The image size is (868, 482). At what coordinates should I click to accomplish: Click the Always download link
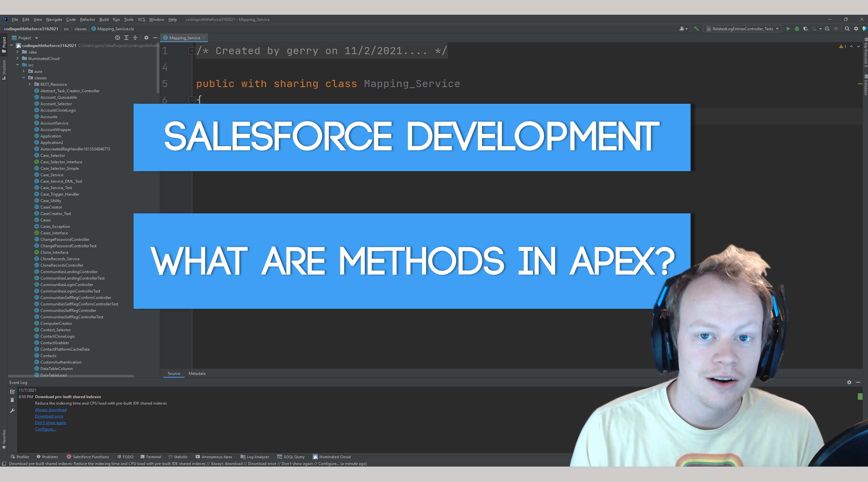click(x=50, y=409)
